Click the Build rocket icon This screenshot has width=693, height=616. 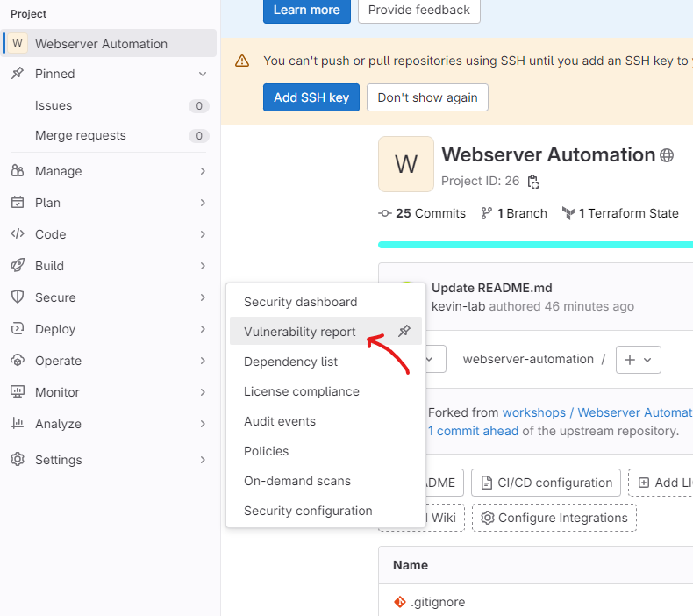18,266
